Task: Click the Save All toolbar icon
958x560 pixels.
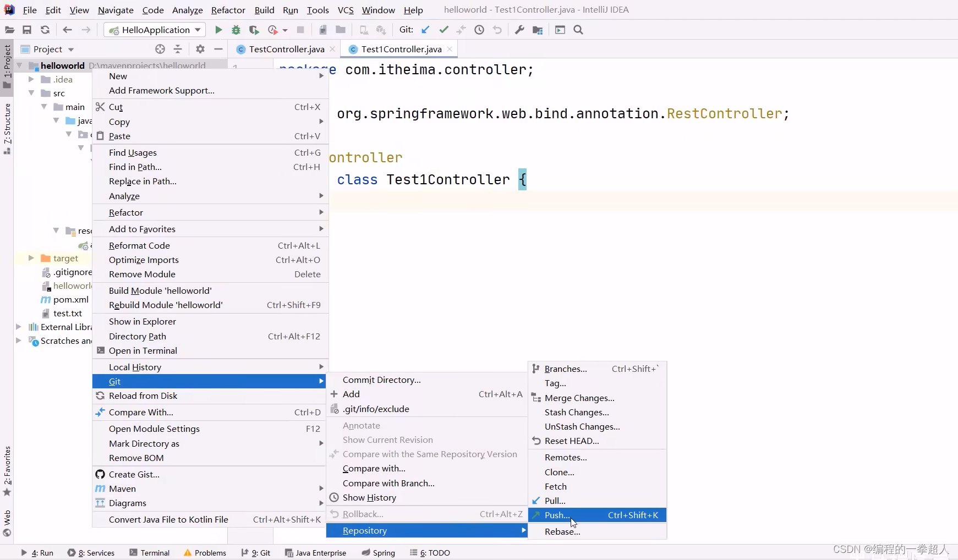Action: [x=27, y=30]
